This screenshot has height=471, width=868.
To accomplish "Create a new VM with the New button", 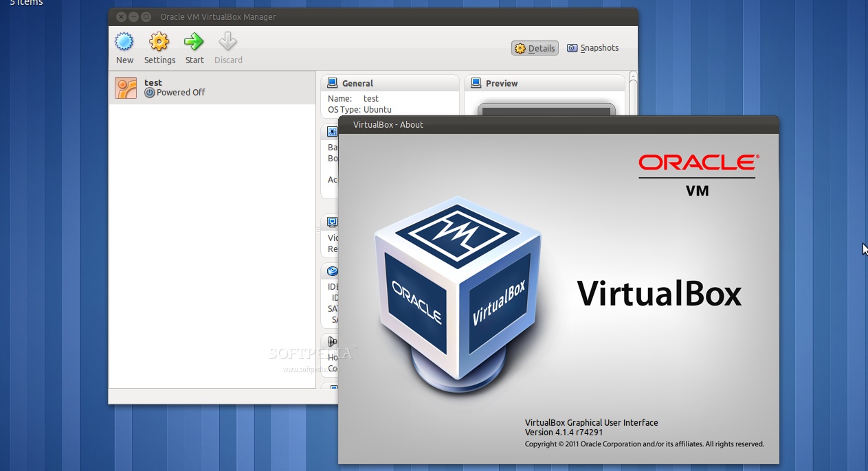I will point(124,48).
